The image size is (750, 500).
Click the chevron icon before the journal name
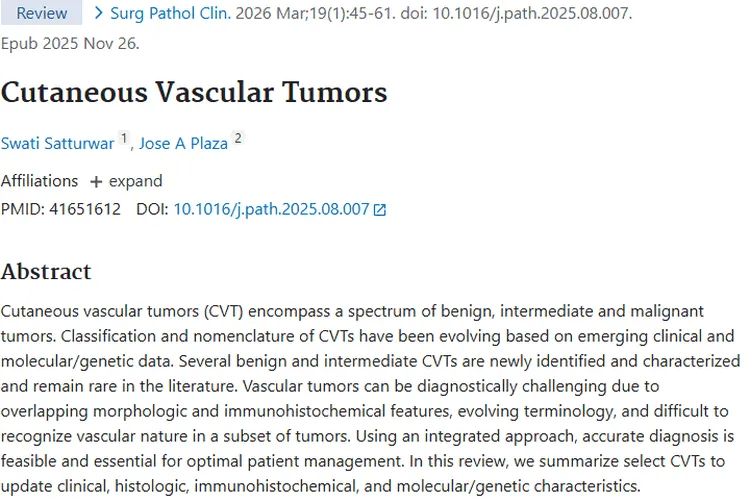(100, 14)
